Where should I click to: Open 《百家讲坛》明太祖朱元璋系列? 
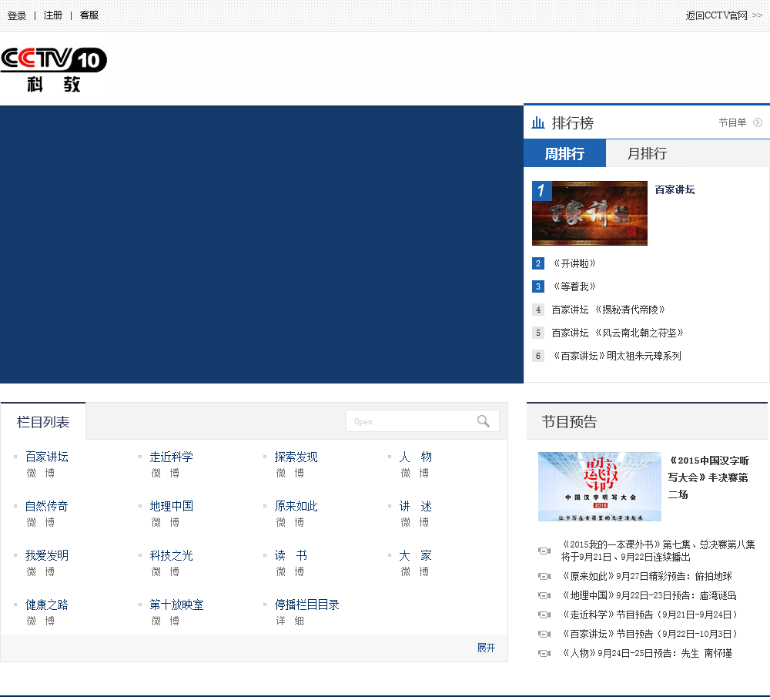[x=617, y=356]
